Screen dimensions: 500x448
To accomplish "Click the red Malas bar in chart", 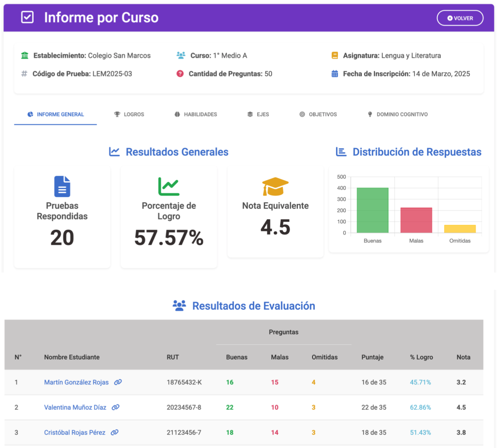I will pos(416,220).
